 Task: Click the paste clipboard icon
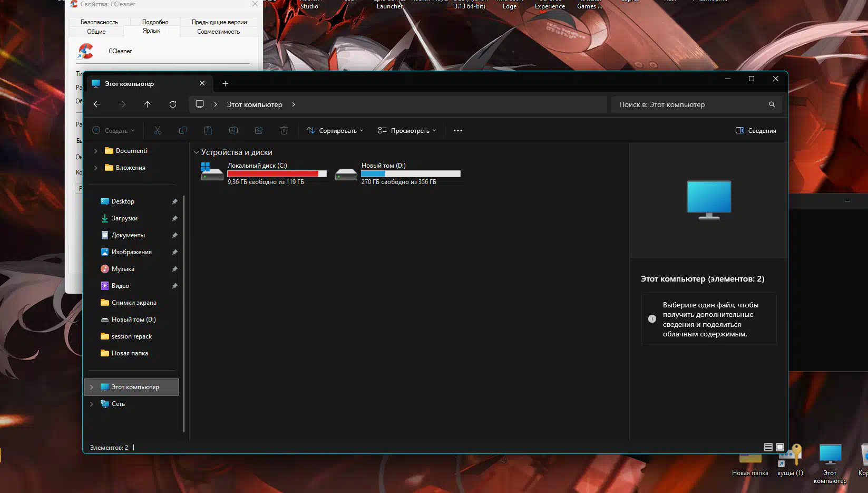pyautogui.click(x=208, y=130)
